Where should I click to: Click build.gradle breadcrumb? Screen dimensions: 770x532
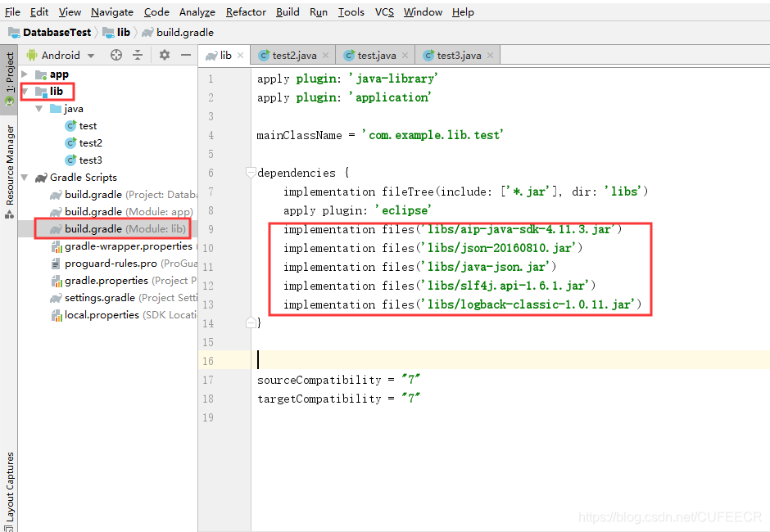pyautogui.click(x=178, y=33)
